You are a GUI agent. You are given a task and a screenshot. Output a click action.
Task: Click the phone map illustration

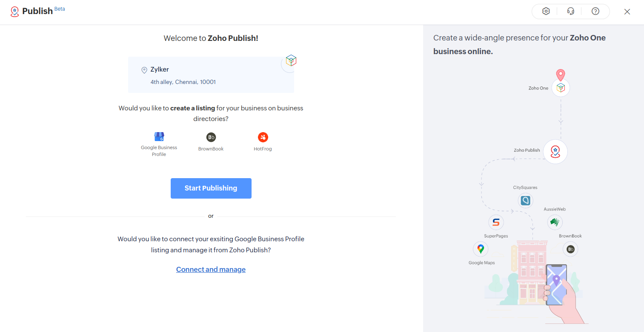(x=556, y=285)
